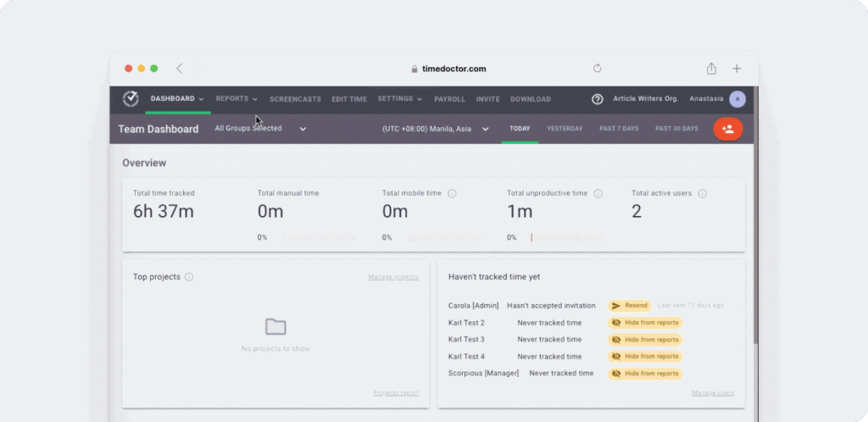Image resolution: width=868 pixels, height=422 pixels.
Task: Hide Karl Test 2 from reports
Action: (645, 323)
